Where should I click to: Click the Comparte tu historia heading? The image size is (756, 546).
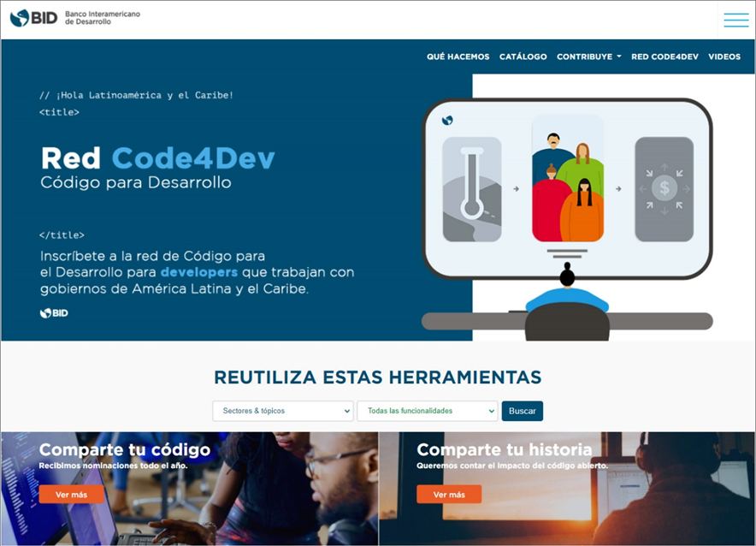tap(505, 449)
